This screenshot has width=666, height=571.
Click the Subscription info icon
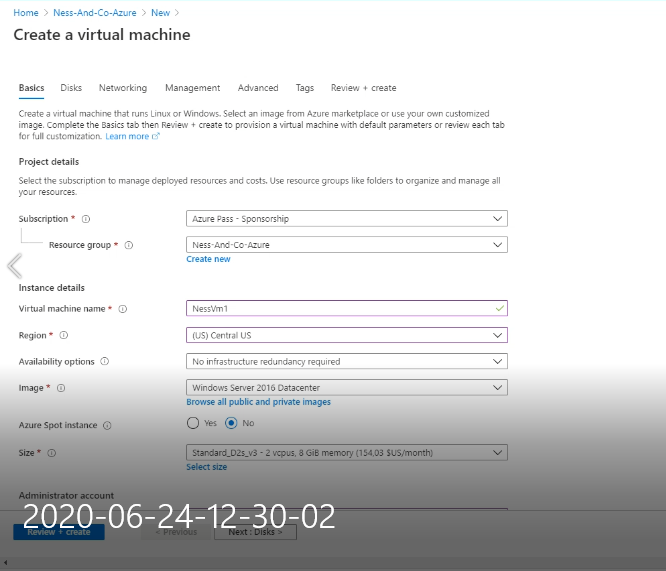[86, 219]
